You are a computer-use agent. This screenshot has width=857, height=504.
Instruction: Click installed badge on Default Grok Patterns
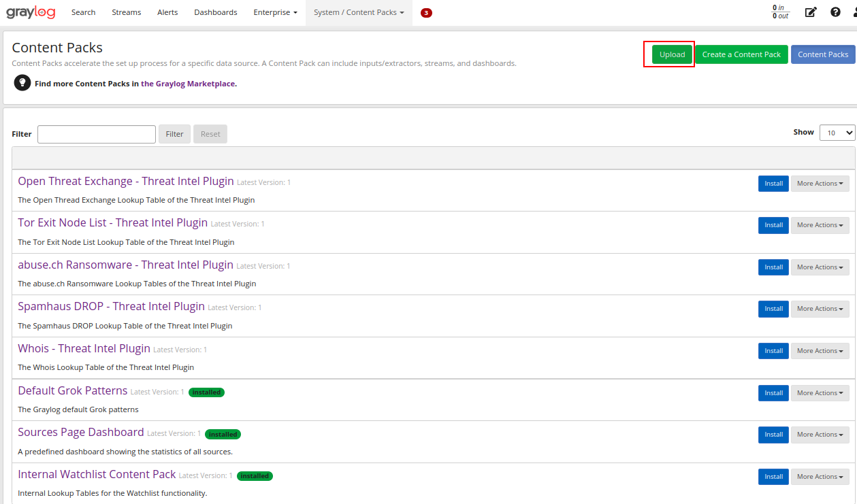(206, 392)
